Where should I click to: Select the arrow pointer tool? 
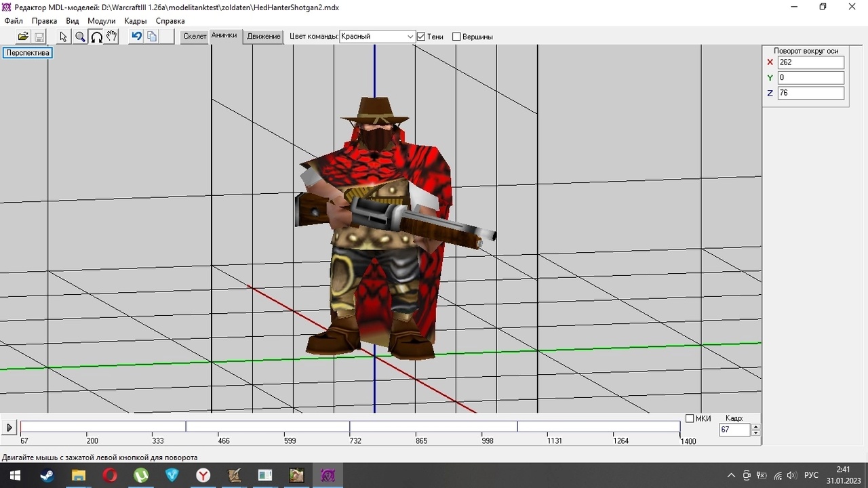(64, 37)
